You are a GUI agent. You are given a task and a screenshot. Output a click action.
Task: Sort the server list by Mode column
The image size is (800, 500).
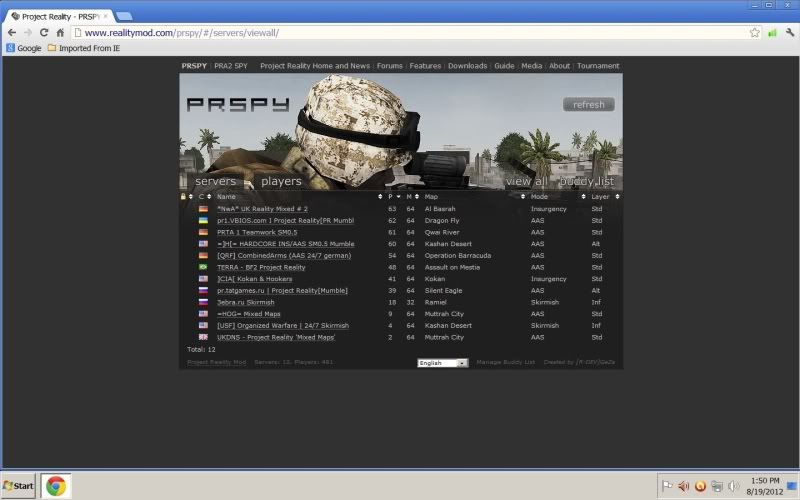(539, 197)
